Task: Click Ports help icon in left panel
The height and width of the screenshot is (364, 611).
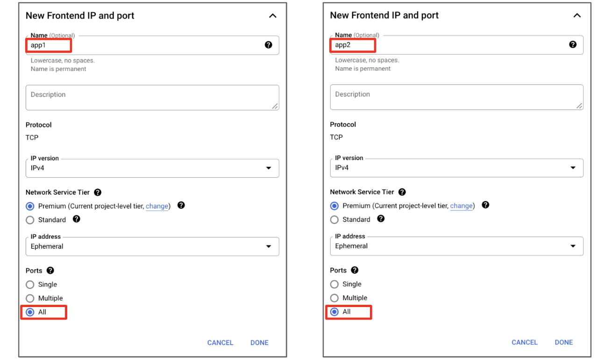Action: tap(50, 271)
